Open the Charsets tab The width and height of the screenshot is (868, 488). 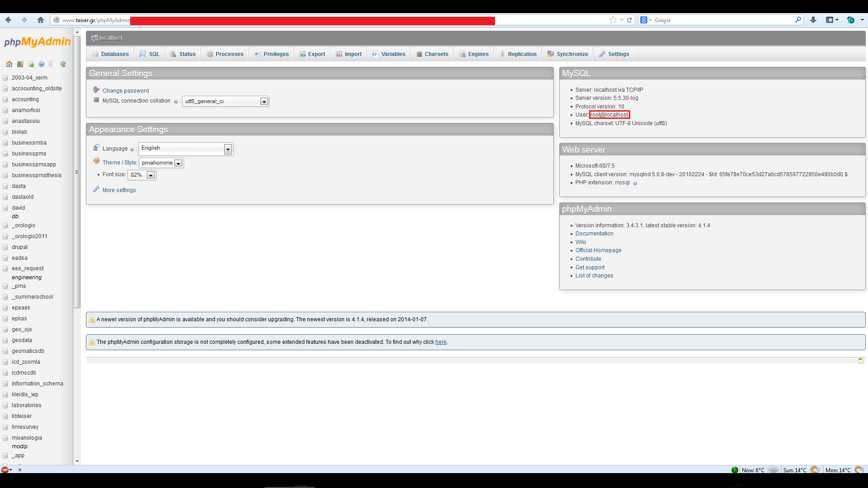coord(433,54)
